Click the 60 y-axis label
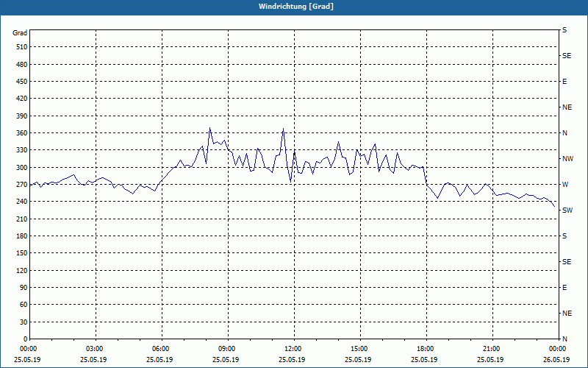Viewport: 588px width, 368px height. pos(24,305)
